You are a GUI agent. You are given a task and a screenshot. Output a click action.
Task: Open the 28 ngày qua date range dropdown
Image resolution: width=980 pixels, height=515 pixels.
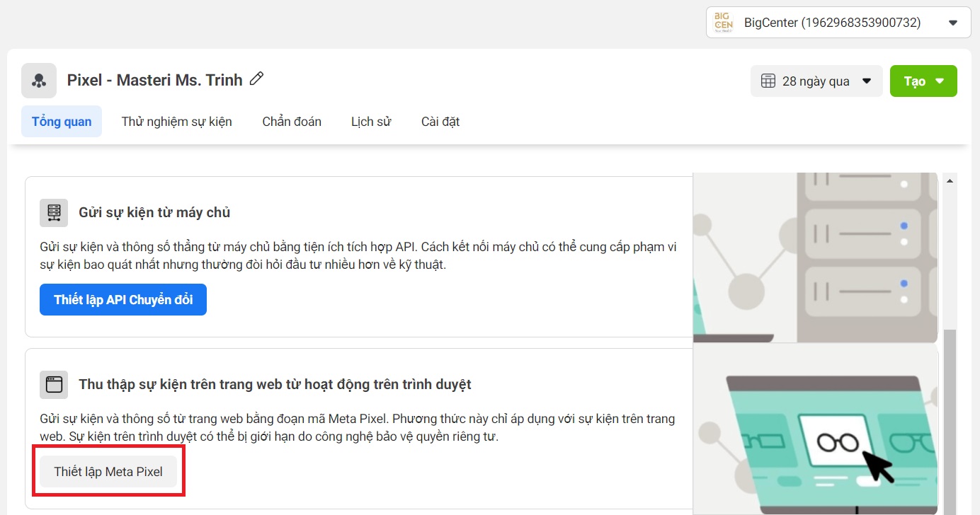pyautogui.click(x=816, y=81)
